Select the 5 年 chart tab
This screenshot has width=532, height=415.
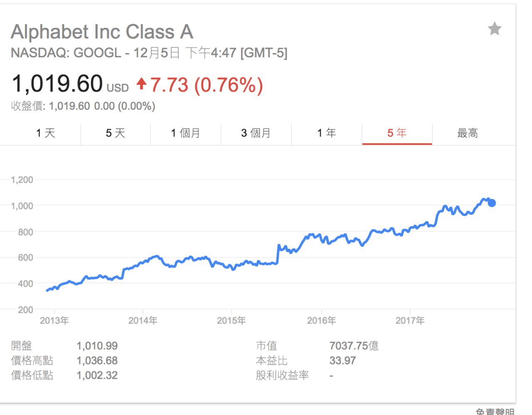pos(397,133)
